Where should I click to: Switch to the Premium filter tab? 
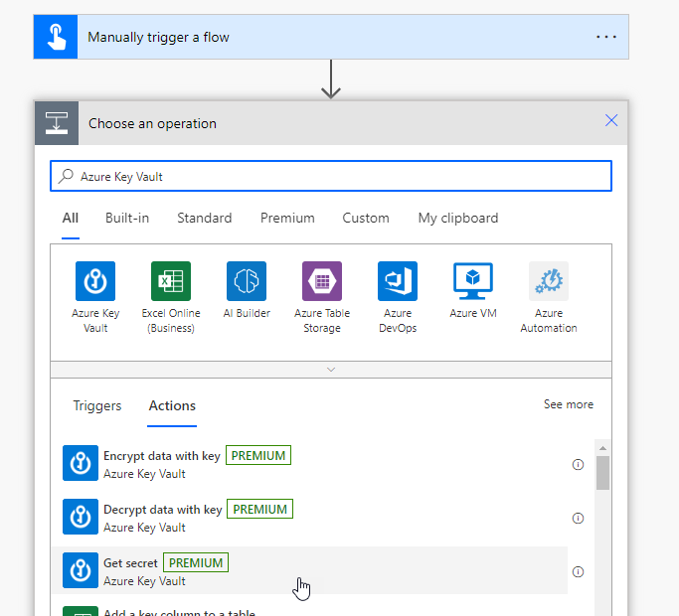click(x=287, y=219)
